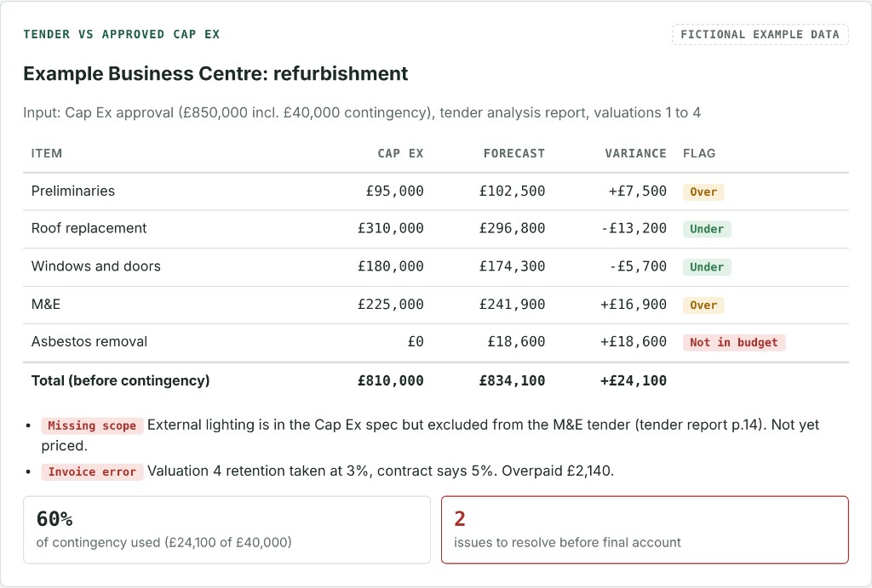The image size is (872, 588).
Task: Click the FICTIONAL EXAMPLE DATA badge
Action: click(x=760, y=34)
